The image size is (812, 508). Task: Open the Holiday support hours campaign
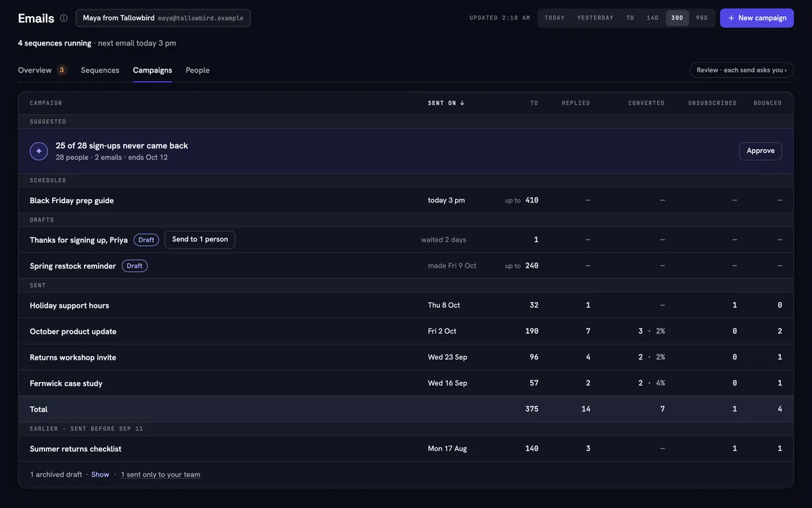pos(69,305)
